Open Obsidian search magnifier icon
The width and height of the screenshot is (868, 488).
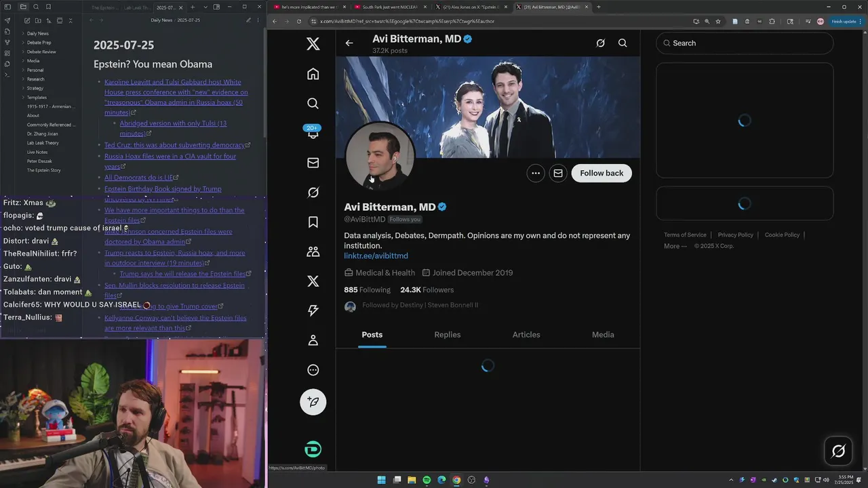[x=36, y=7]
